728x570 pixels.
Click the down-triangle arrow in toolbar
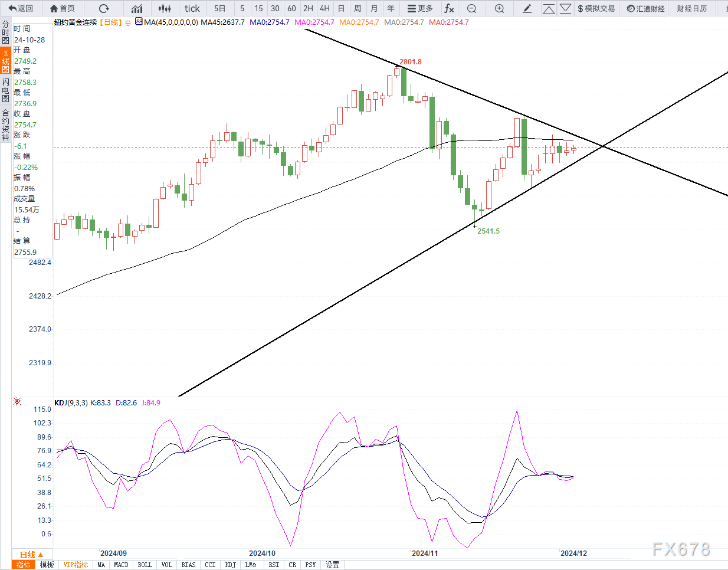click(565, 8)
